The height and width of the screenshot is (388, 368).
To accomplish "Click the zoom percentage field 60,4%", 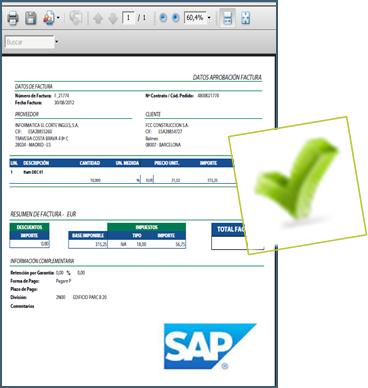I will coord(195,18).
